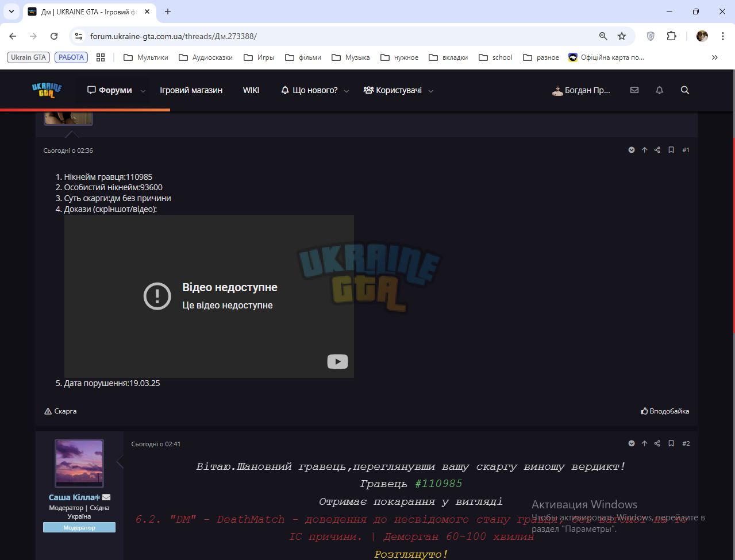Open post #1 dropdown chevron icon
The width and height of the screenshot is (735, 560).
[x=632, y=150]
